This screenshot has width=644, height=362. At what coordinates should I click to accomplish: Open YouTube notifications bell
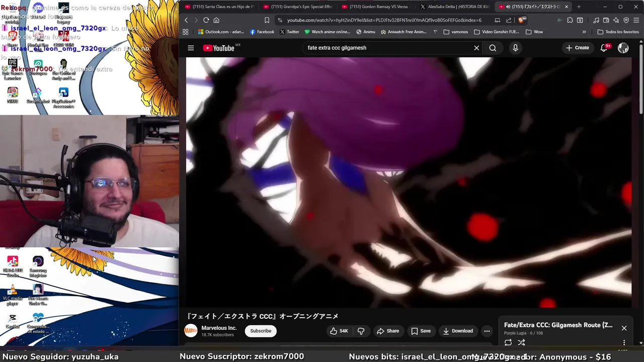604,48
